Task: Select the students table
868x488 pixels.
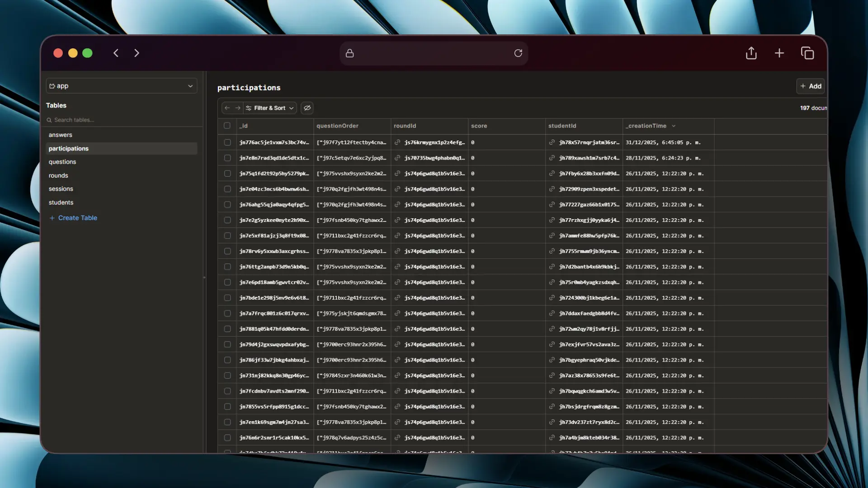Action: [61, 202]
